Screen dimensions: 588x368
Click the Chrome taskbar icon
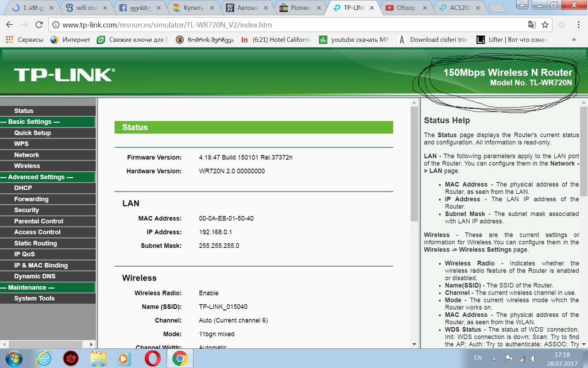pos(180,359)
